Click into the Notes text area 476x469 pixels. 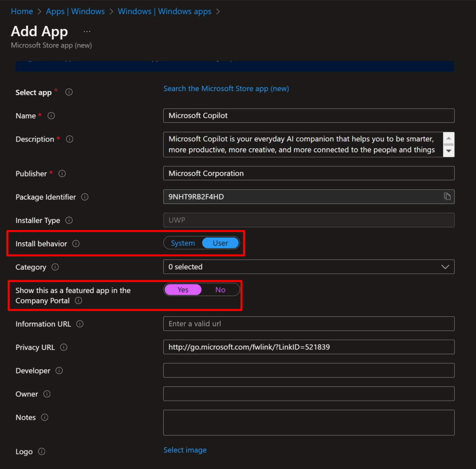tap(309, 422)
